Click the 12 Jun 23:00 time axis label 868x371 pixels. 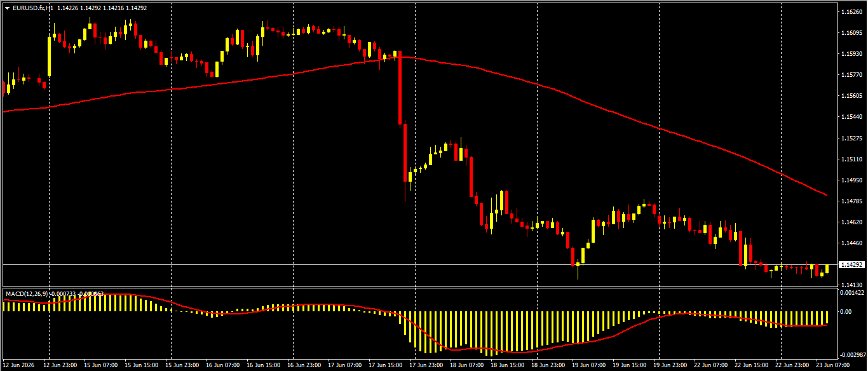click(x=60, y=365)
